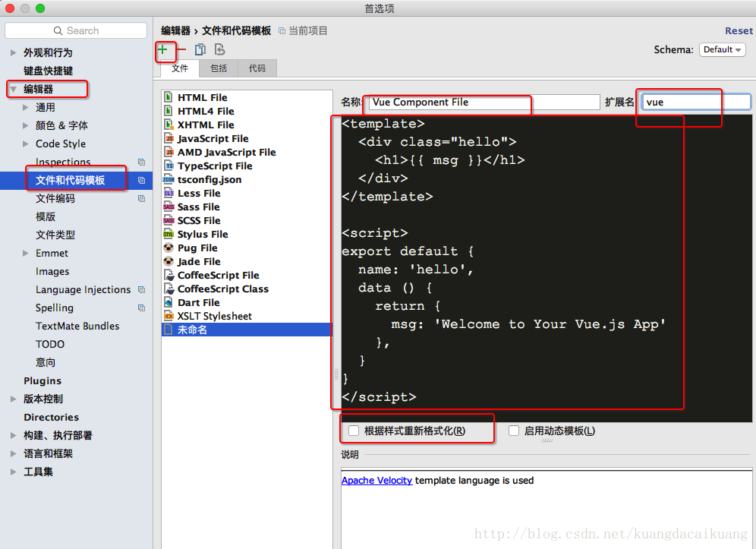Screen dimensions: 756x549
Task: Select the HTML File template icon
Action: tap(169, 97)
